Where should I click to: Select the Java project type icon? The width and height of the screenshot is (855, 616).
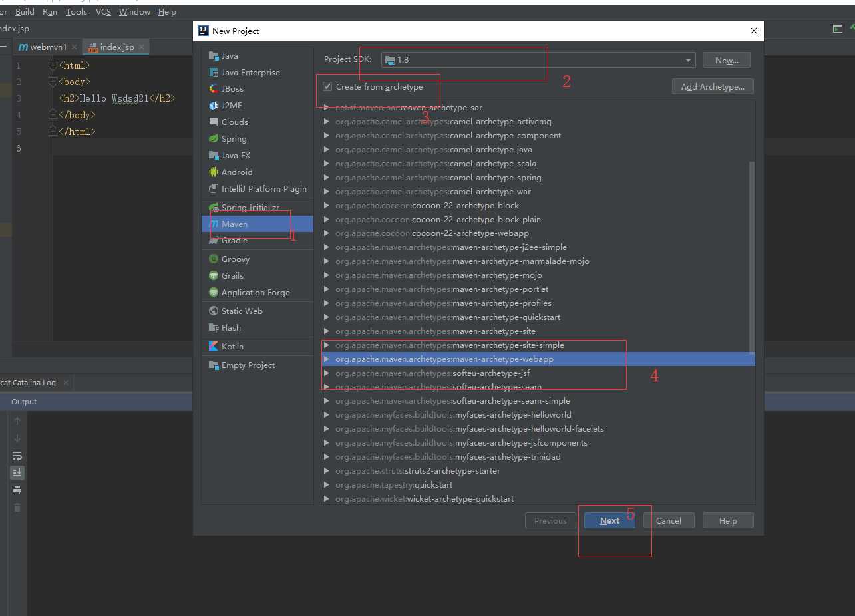tap(213, 56)
